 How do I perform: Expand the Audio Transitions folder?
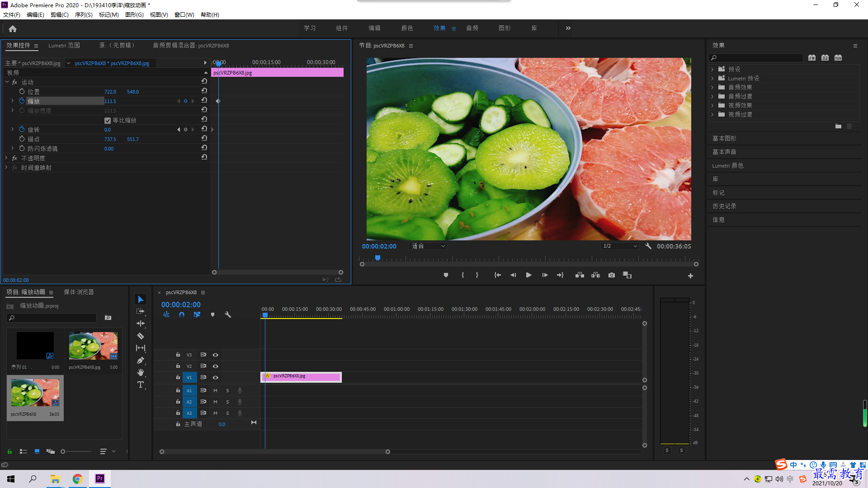tap(712, 96)
